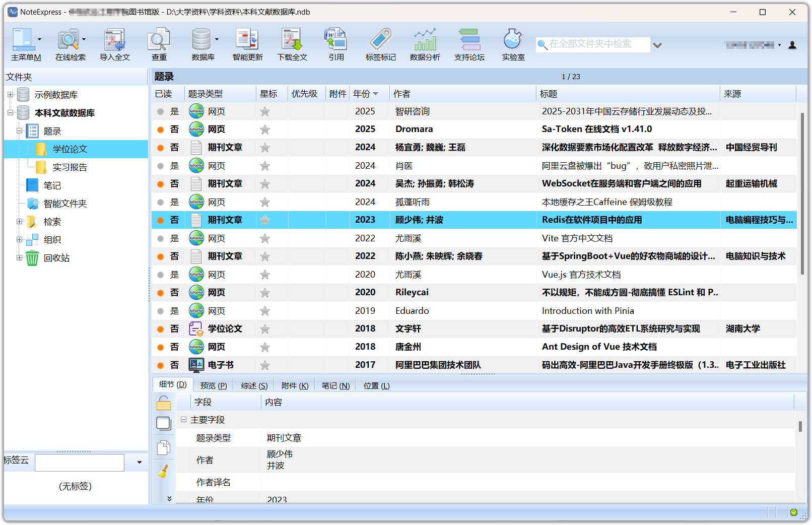Expand the 示例数据库 tree node
Screen dimensions: 812x525
point(10,94)
